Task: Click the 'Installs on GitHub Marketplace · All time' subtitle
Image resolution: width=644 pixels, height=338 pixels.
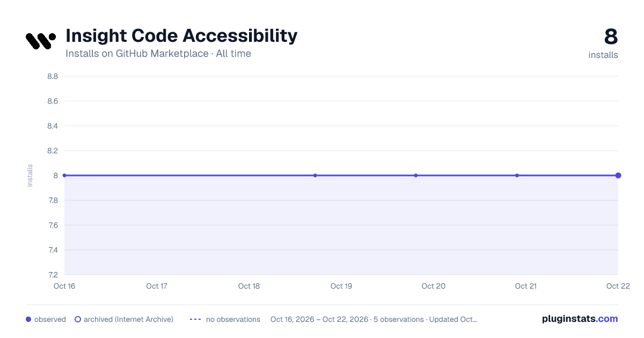Action: 158,54
